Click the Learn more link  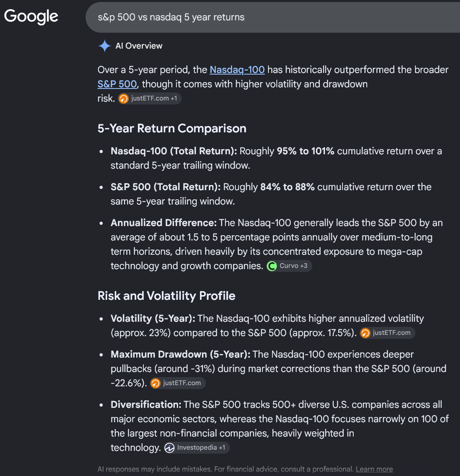[x=374, y=469]
